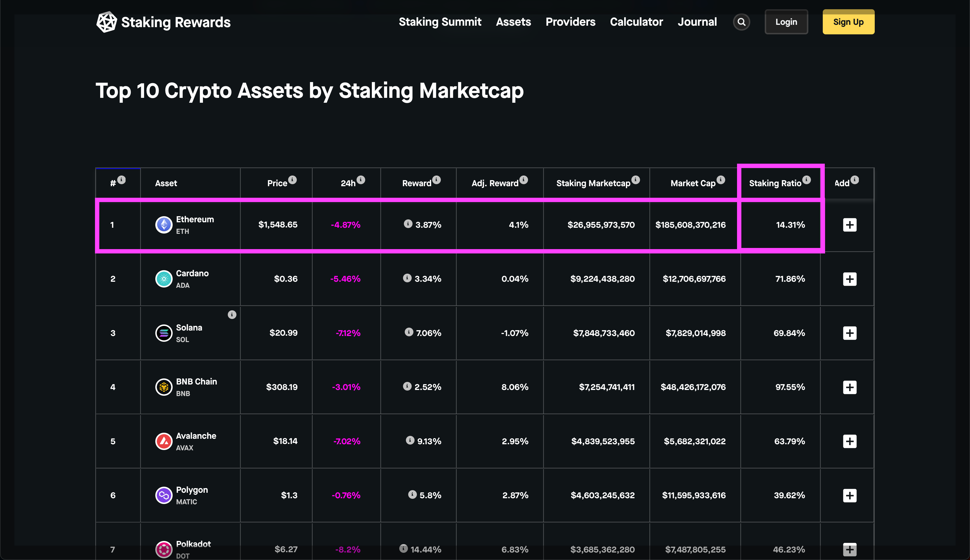Viewport: 970px width, 560px height.
Task: Click the Staking Rewards brand name text
Action: point(176,22)
